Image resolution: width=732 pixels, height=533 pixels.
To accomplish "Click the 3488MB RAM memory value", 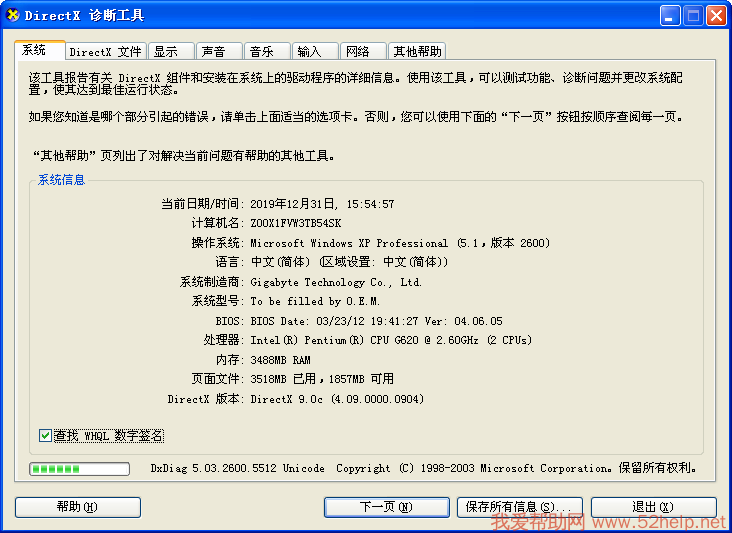I will pos(280,360).
